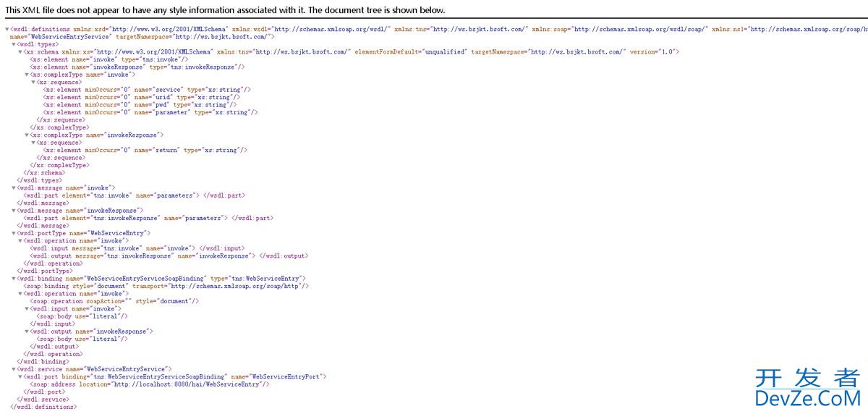The height and width of the screenshot is (414, 868).
Task: Collapse the wsdl:types node
Action: 14,44
